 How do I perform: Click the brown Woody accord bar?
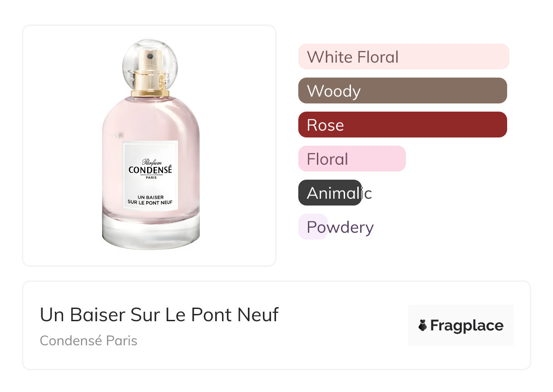(402, 91)
